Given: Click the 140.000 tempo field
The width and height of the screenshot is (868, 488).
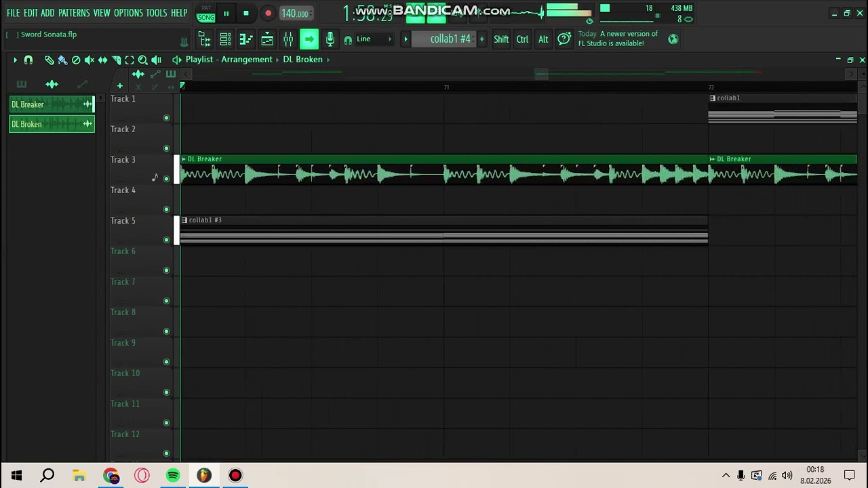Looking at the screenshot, I should (x=296, y=14).
